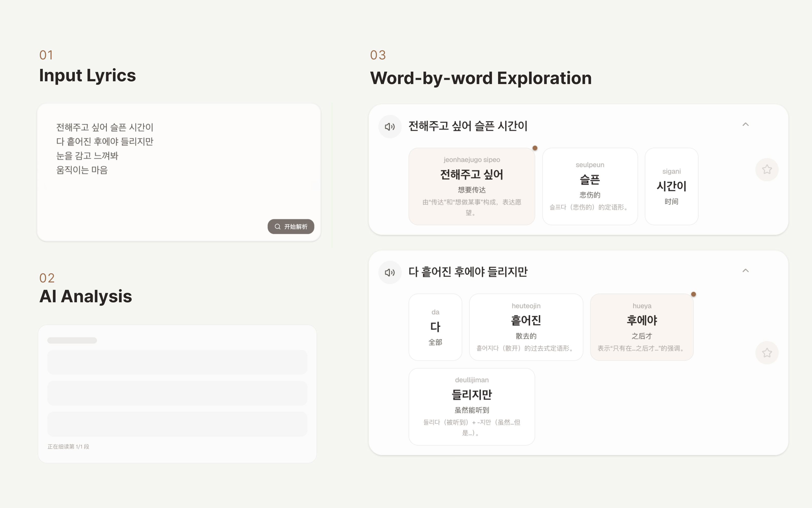812x508 pixels.
Task: Select the 들리지만 word card
Action: tap(472, 407)
